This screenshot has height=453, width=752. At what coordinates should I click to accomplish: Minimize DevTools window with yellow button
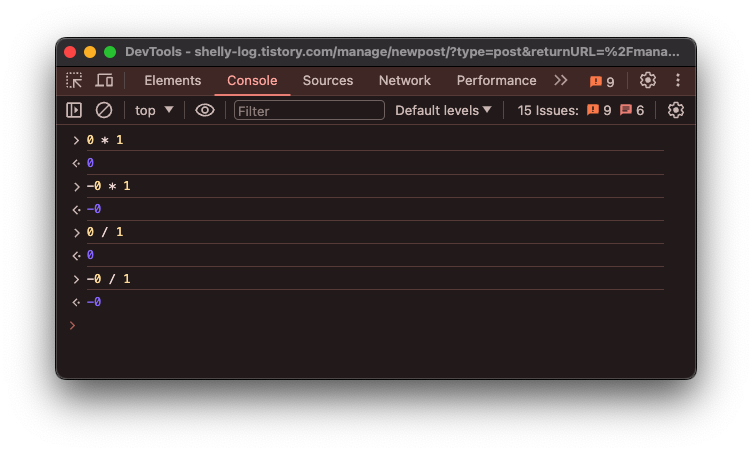coord(90,52)
